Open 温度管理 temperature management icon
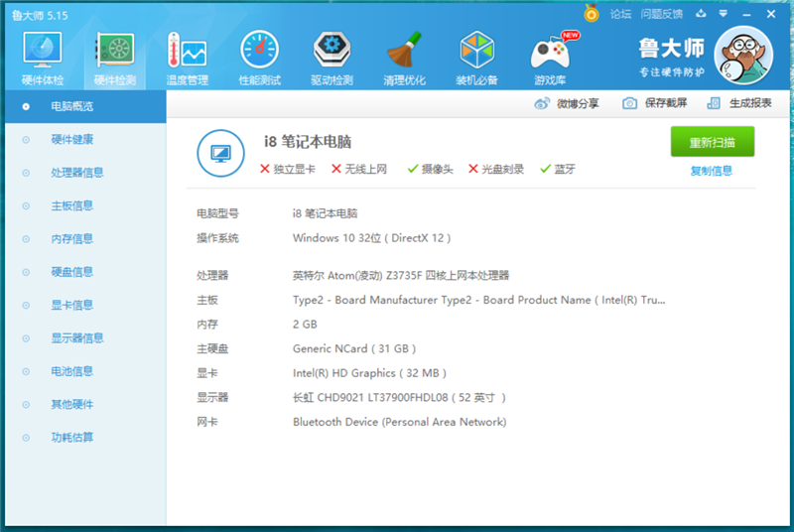The image size is (794, 532). pos(187,59)
